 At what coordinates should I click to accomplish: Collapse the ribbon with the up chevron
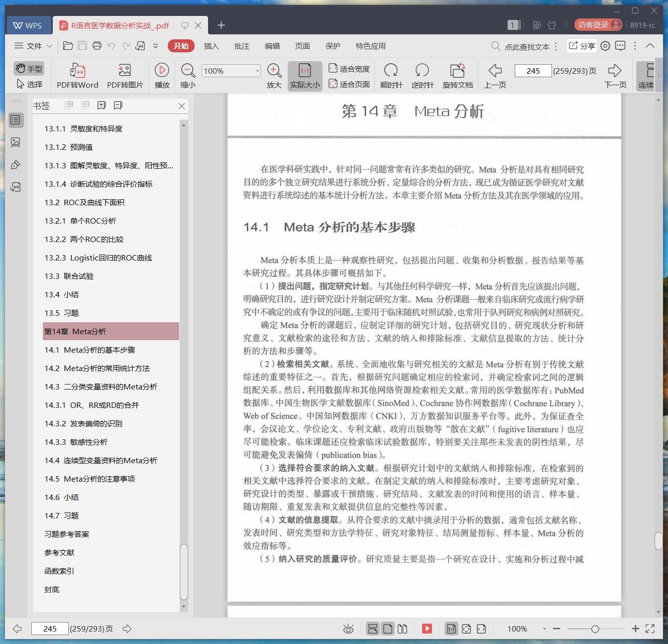[650, 46]
